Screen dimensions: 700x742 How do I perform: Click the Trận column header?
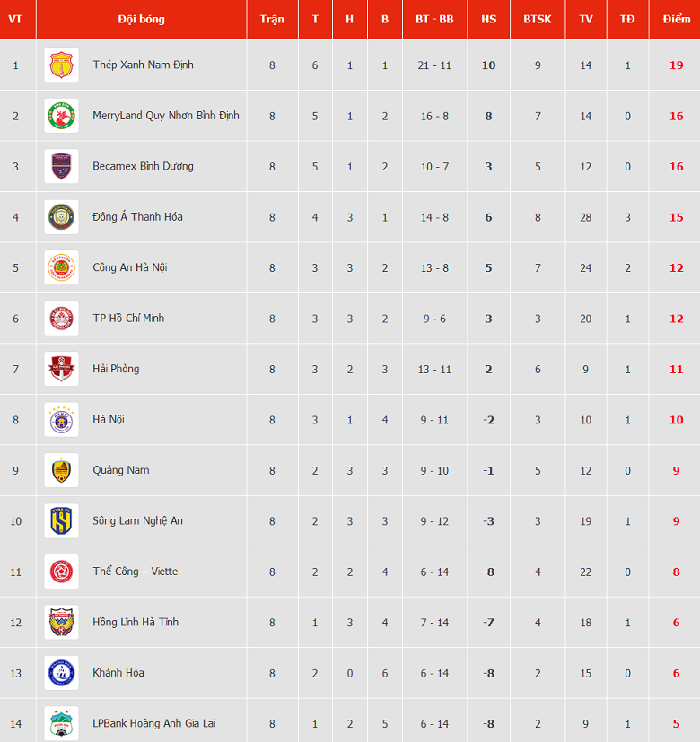[272, 19]
